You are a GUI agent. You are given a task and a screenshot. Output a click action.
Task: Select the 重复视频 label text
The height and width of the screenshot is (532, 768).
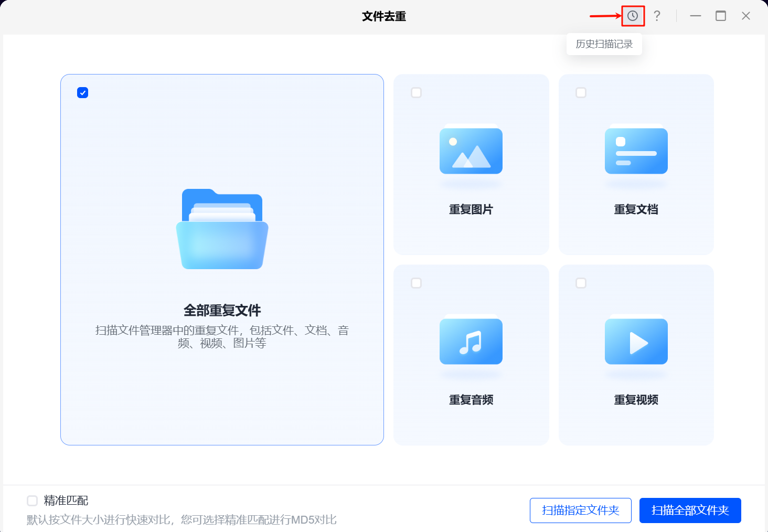point(636,400)
